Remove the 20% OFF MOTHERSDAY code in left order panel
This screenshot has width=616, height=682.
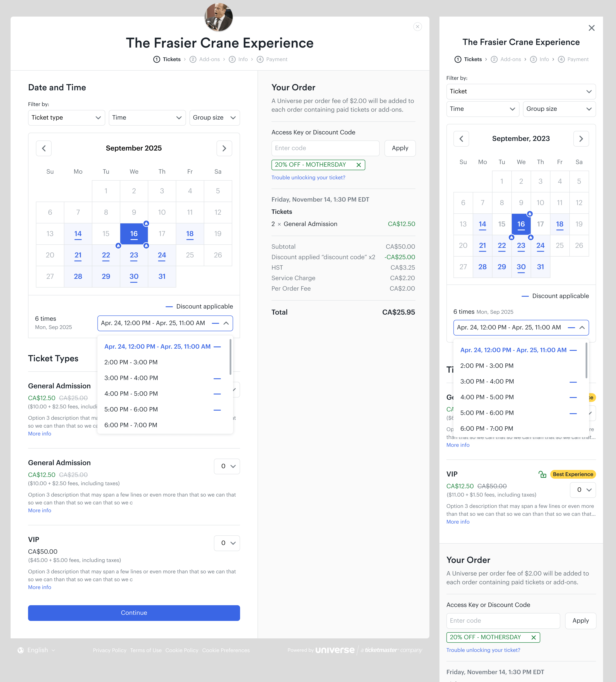tap(359, 165)
